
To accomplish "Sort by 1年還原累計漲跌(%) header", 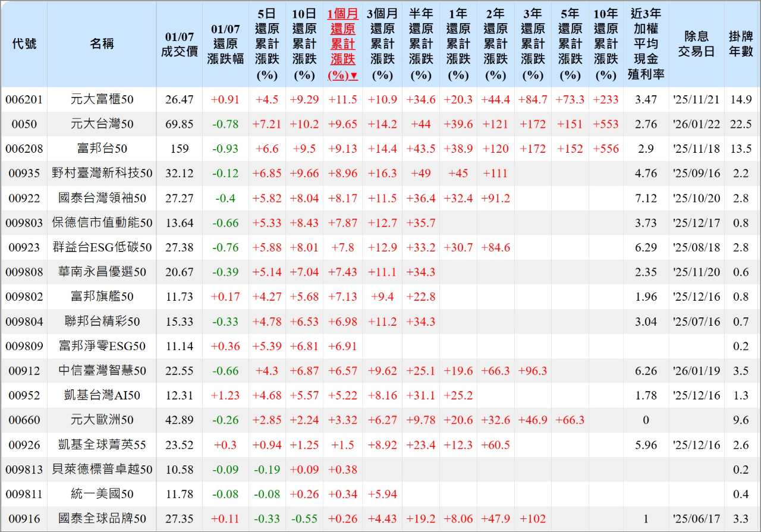I will pos(458,44).
